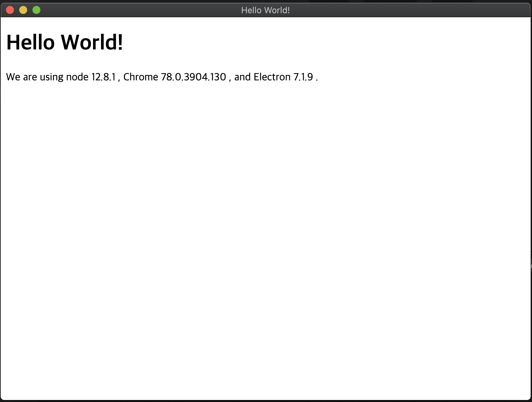Click the word "World!" in the large heading
The height and width of the screenshot is (402, 532).
pos(92,42)
